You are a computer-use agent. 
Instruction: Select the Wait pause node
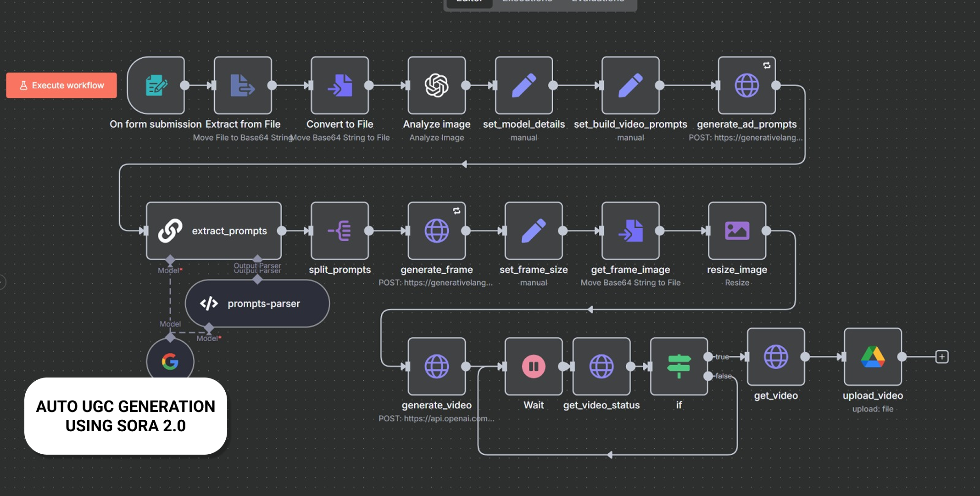[533, 366]
